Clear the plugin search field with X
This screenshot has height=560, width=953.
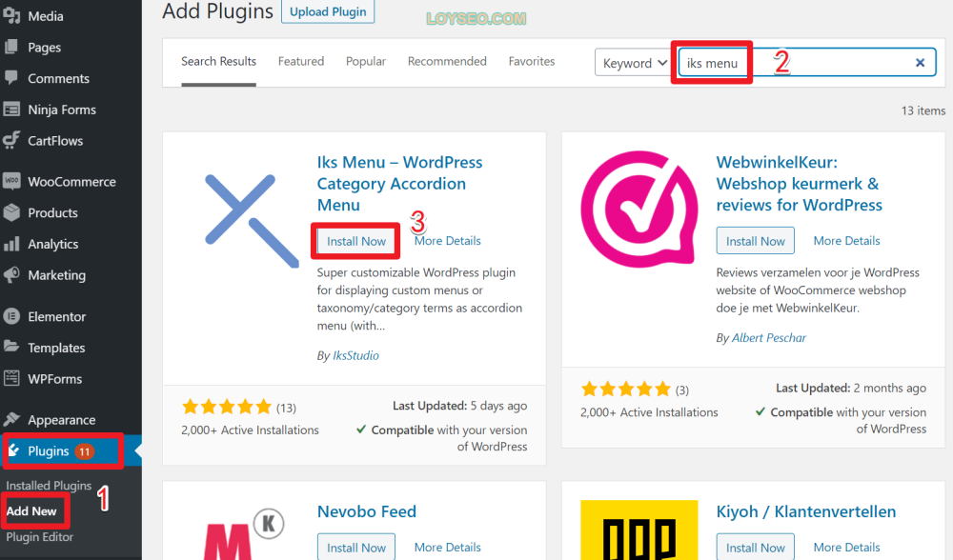point(921,63)
